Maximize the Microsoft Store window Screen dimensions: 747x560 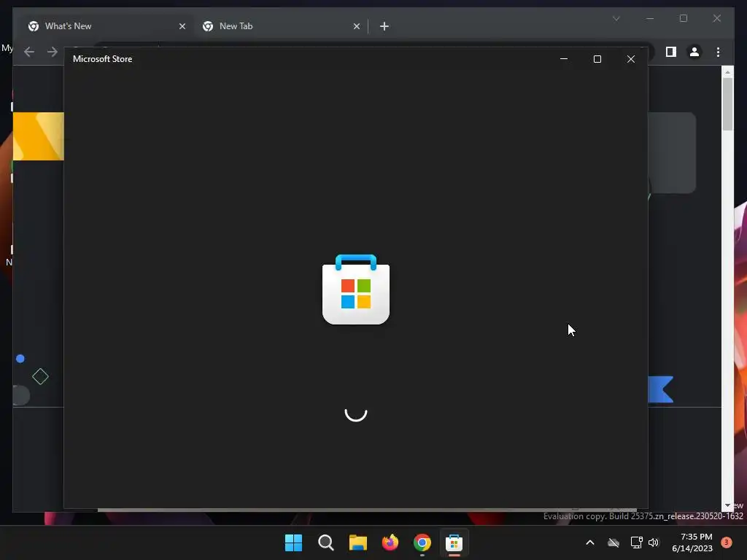pos(597,59)
